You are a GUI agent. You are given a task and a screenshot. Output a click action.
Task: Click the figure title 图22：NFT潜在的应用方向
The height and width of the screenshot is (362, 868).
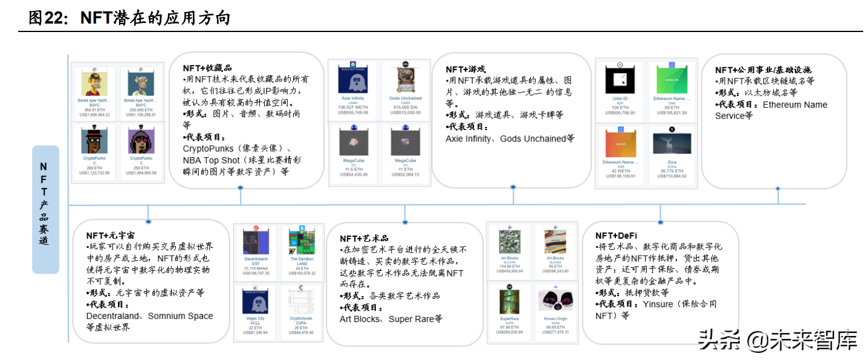click(130, 18)
